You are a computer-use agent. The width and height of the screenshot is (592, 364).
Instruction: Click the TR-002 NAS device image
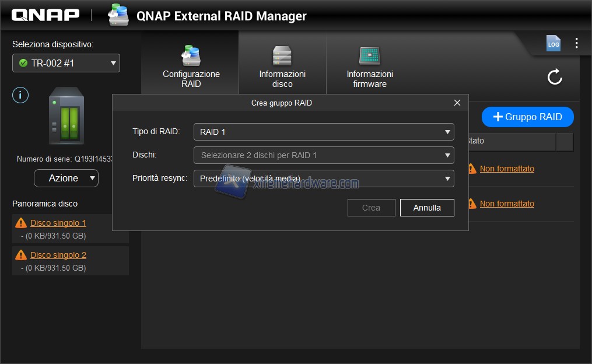66,116
